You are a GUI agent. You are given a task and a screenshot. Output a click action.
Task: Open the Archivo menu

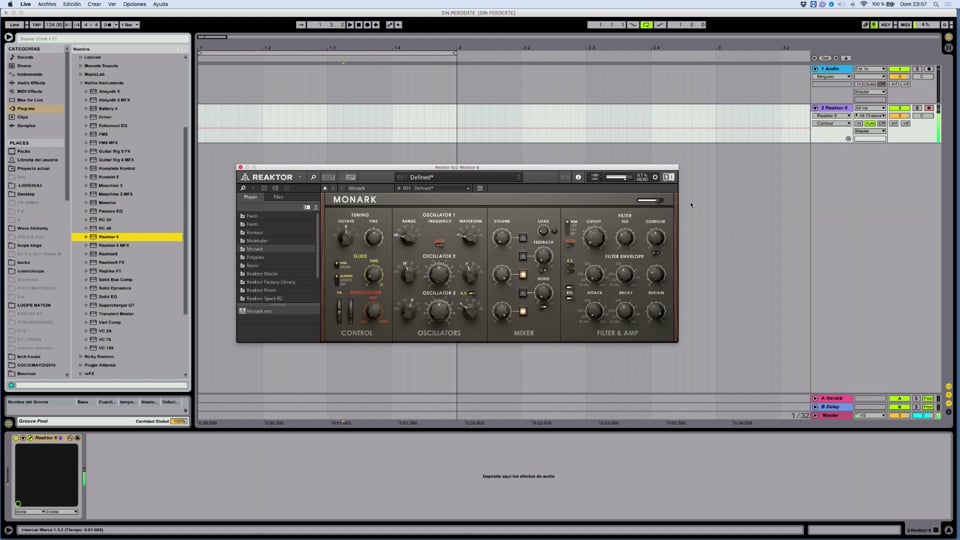[x=47, y=4]
